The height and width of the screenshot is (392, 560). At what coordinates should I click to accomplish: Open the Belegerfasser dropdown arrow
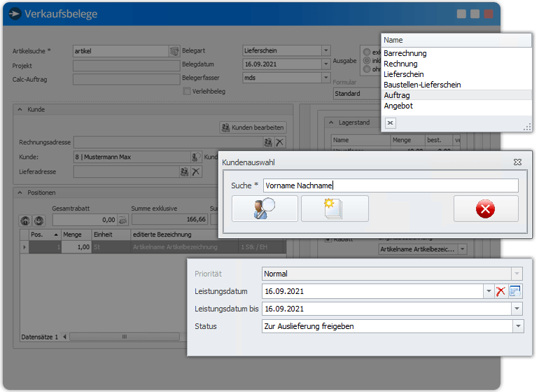tap(325, 78)
